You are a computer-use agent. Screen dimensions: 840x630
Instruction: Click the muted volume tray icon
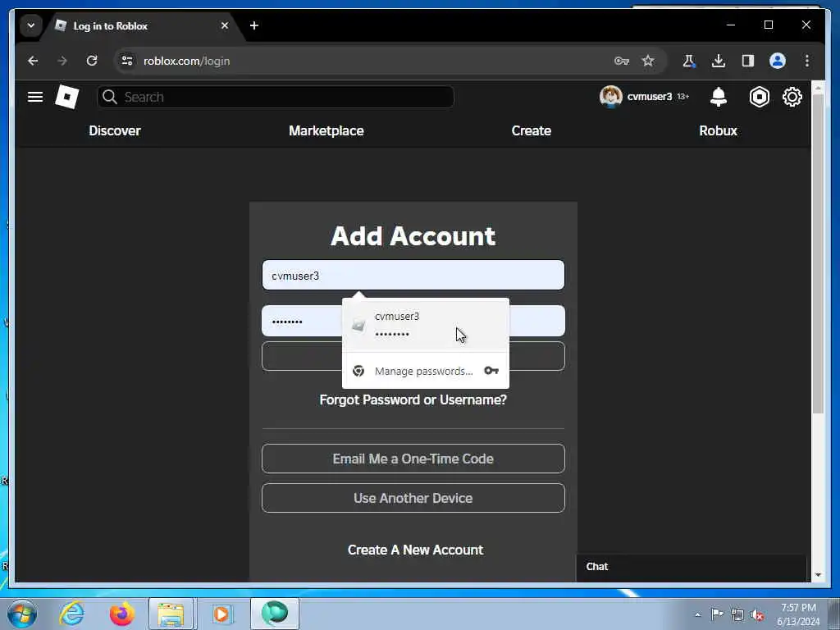757,615
